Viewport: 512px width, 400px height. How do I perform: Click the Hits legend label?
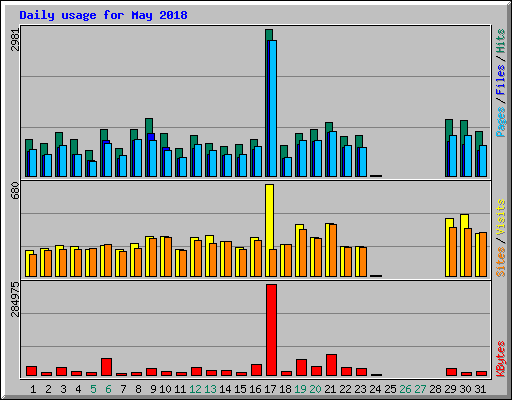coord(501,41)
